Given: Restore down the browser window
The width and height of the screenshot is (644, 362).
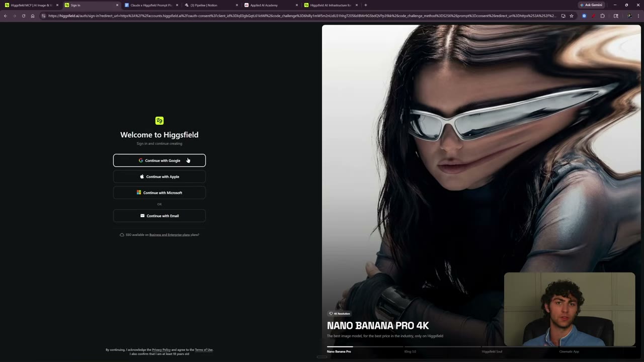Looking at the screenshot, I should [626, 5].
